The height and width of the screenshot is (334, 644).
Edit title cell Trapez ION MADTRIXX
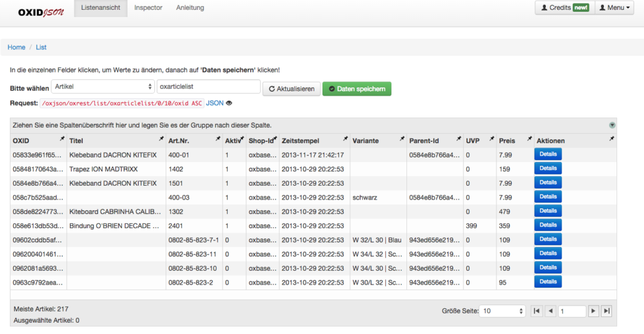(116, 170)
